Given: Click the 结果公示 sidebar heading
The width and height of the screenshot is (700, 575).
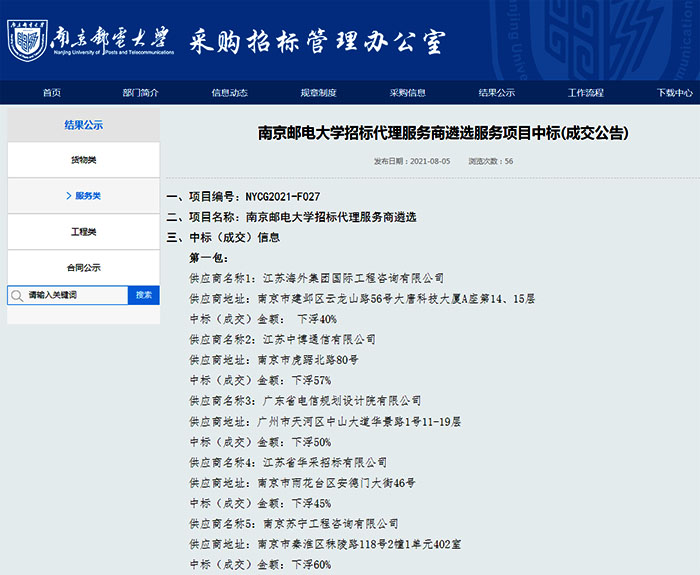Looking at the screenshot, I should point(84,125).
